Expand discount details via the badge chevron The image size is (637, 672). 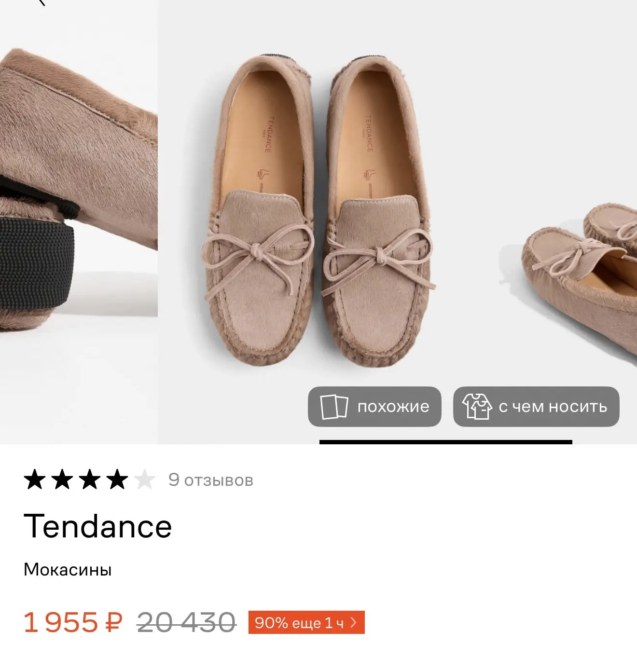point(354,622)
